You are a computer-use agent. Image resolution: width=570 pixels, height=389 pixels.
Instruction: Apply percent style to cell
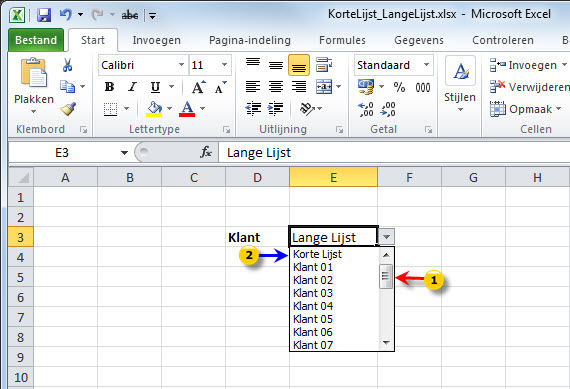tap(399, 87)
